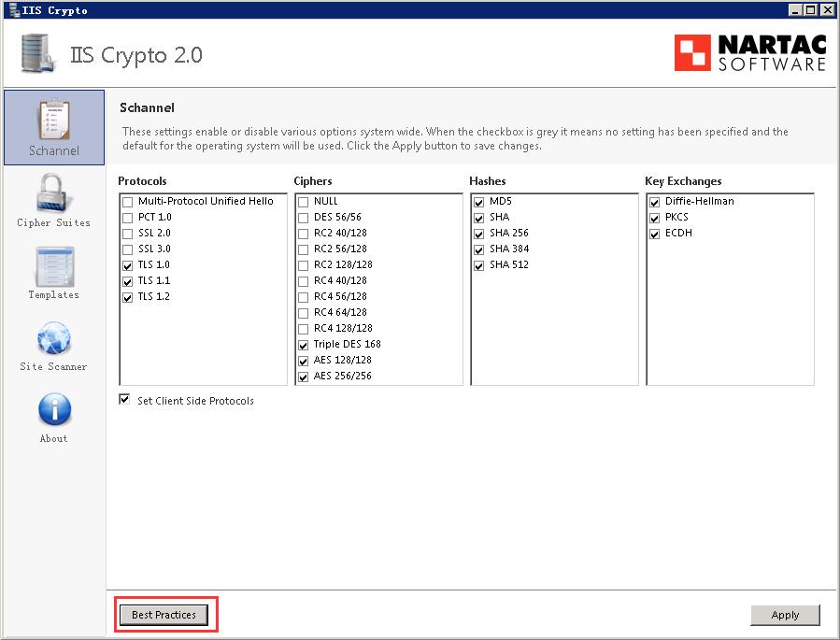Screen dimensions: 840x640
Task: Click the Schannel section heading
Action: [x=147, y=107]
